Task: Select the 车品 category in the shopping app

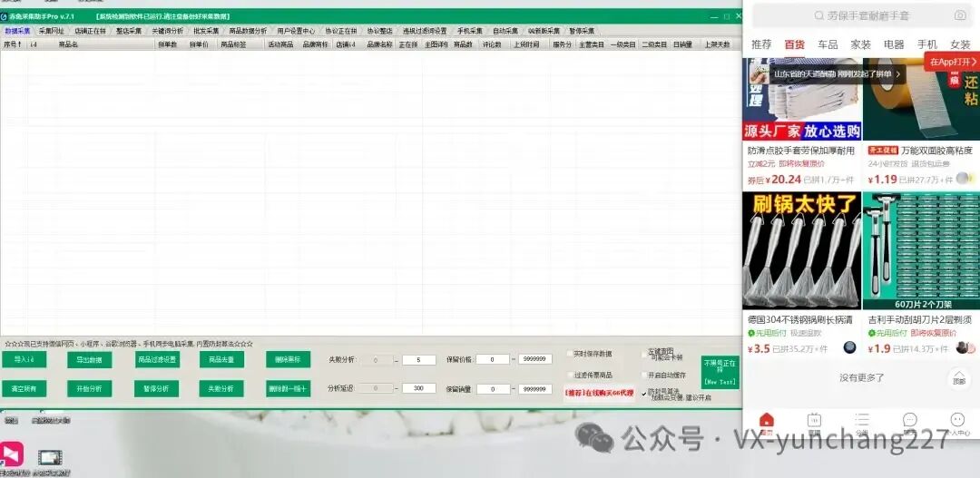Action: click(828, 45)
